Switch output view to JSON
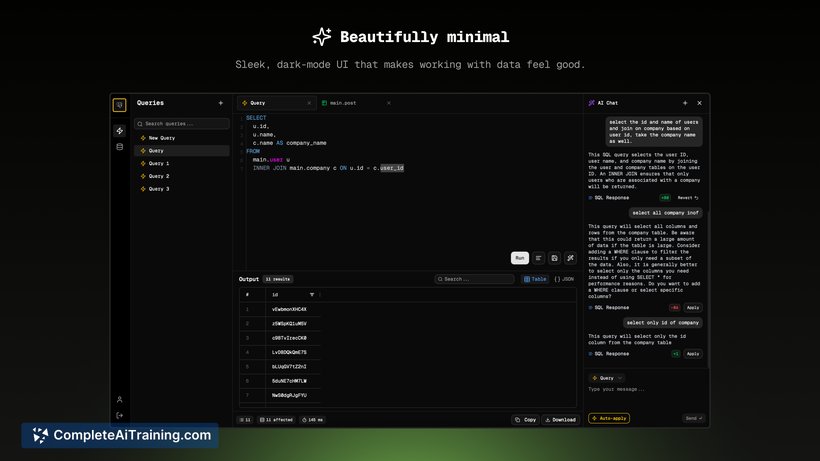The image size is (820, 461). [564, 279]
